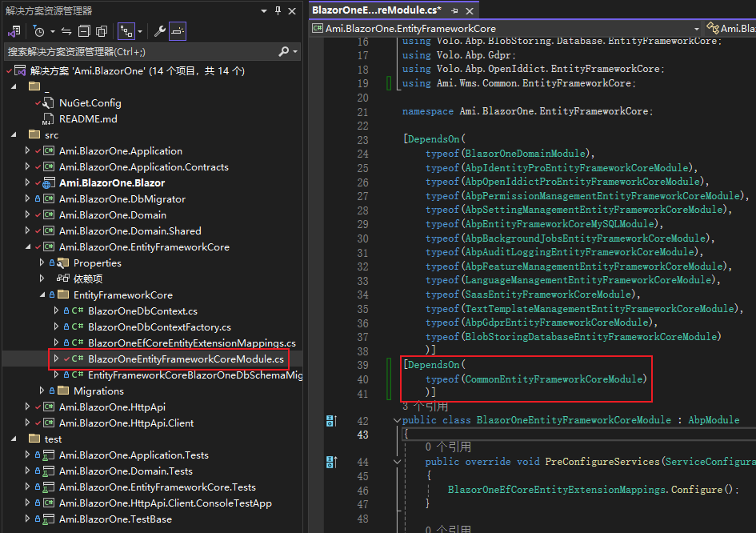
Task: Select Ami.BlazorOne.Domain.Shared project
Action: tap(130, 231)
